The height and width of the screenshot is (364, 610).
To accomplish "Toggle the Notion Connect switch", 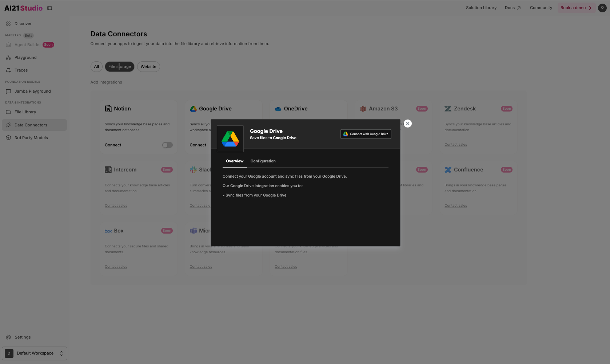I will point(167,145).
